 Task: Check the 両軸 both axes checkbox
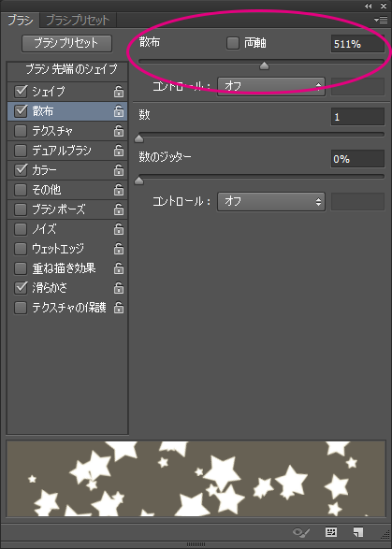tap(233, 43)
